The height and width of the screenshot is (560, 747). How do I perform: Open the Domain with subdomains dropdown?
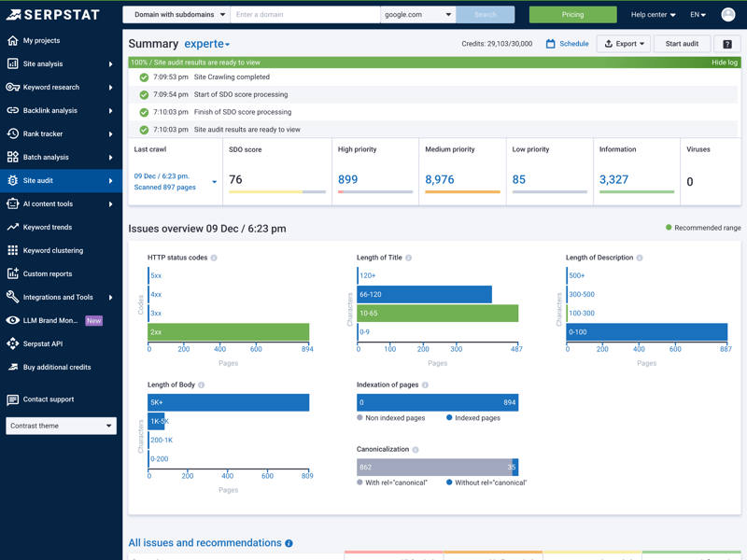point(176,15)
